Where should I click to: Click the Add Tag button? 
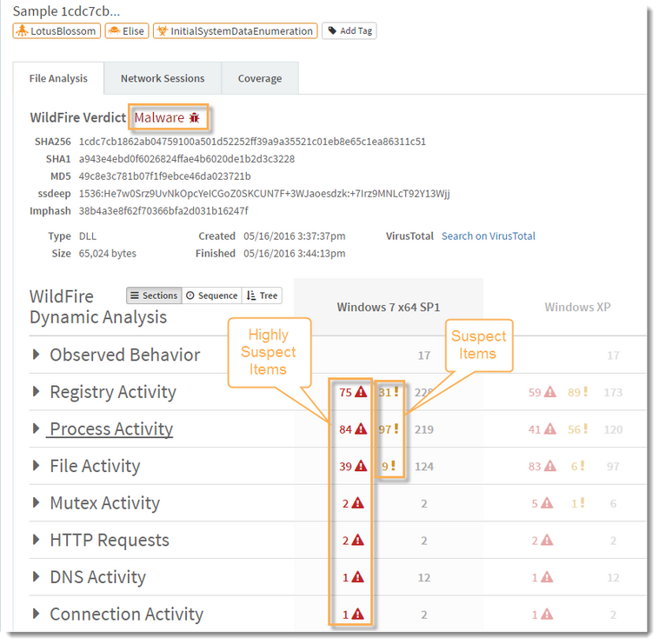(x=349, y=31)
